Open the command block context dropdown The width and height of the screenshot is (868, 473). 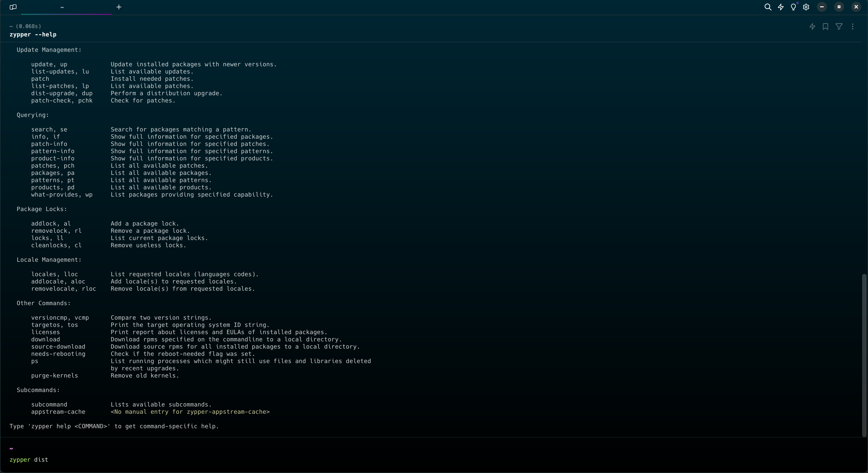852,27
